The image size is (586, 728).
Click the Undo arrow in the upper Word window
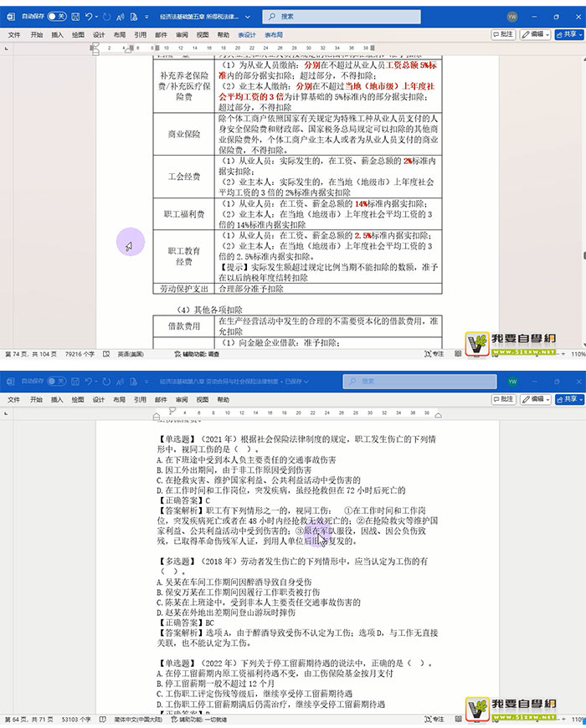88,17
